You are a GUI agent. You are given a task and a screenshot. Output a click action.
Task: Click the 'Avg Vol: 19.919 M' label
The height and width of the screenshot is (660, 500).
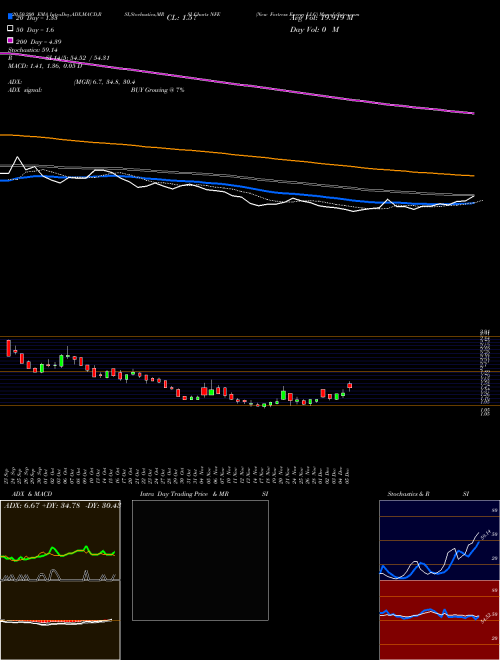[x=321, y=18]
